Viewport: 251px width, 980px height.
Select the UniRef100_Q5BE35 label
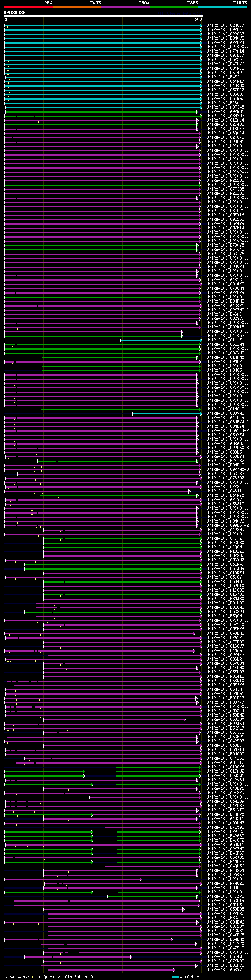point(225,909)
